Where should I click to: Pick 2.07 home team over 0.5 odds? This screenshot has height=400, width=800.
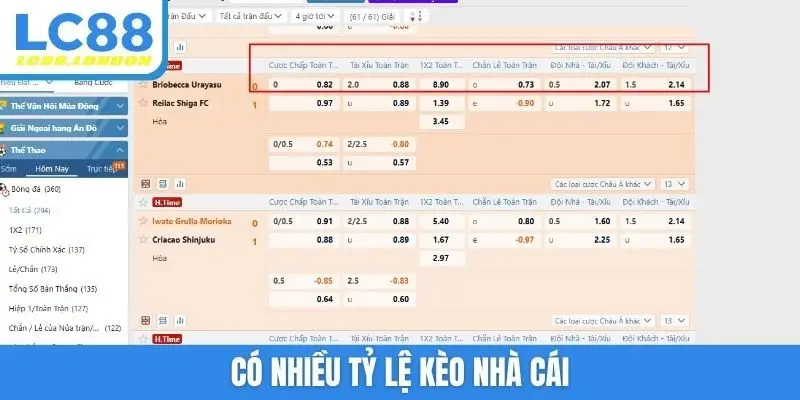[x=581, y=85]
